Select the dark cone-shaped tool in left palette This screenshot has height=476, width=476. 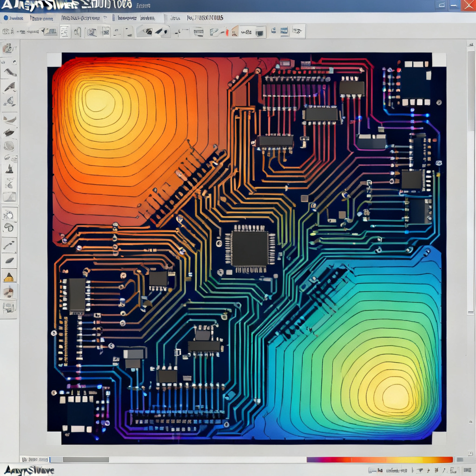[9, 168]
